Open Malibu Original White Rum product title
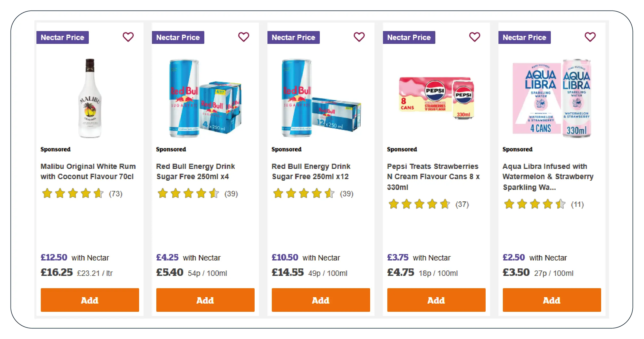Viewport: 644px width, 339px height. 88,171
